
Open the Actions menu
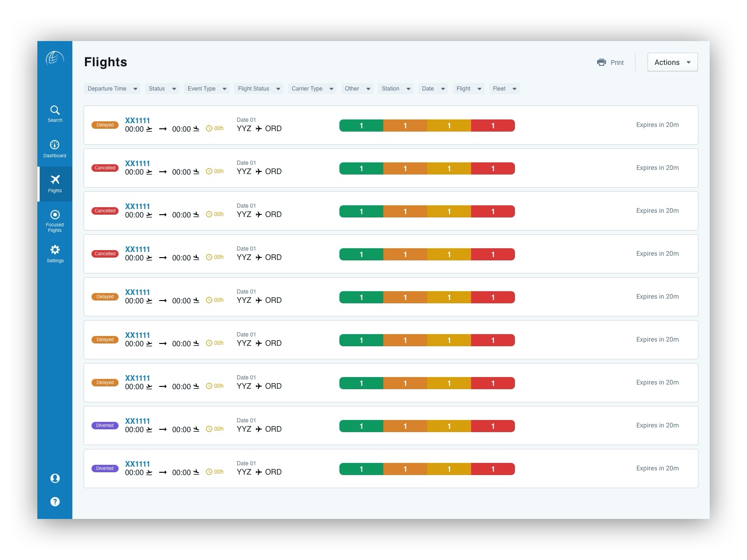(x=672, y=62)
